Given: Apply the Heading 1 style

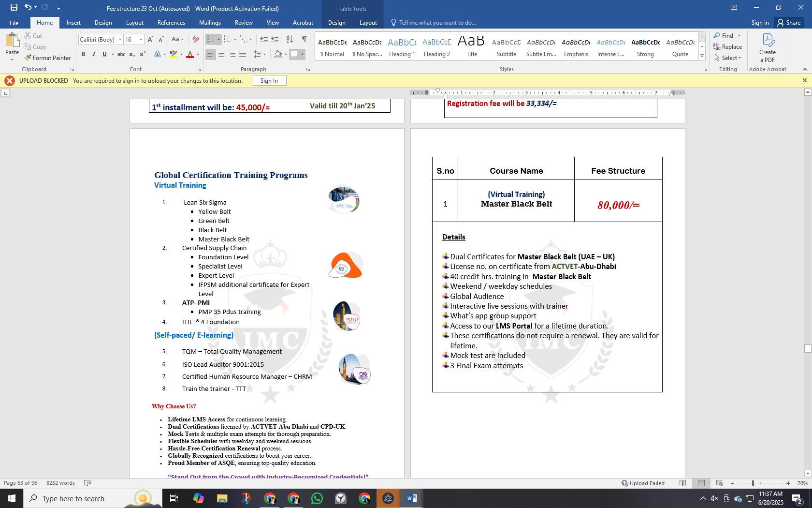Looking at the screenshot, I should pos(402,47).
